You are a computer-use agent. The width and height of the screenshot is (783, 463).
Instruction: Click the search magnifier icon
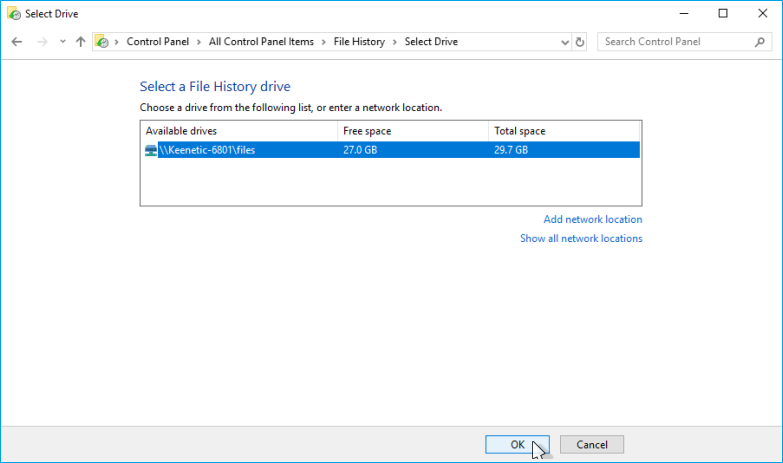coord(759,42)
